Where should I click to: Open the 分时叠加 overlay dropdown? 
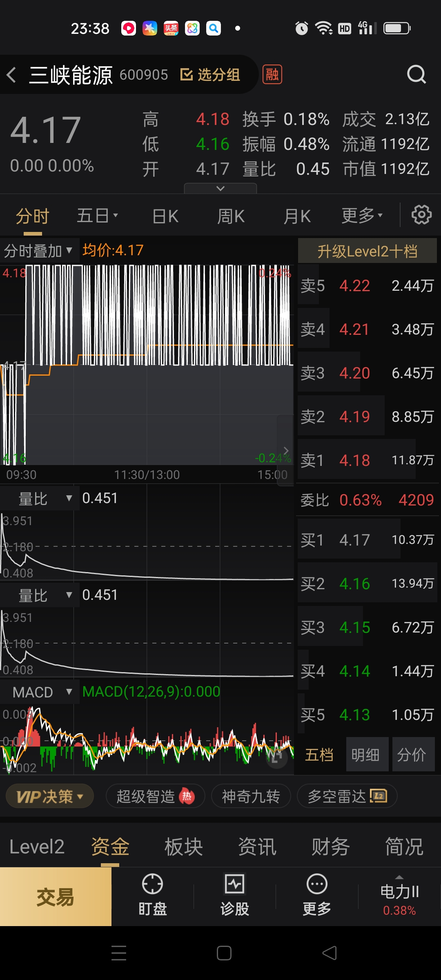tap(39, 250)
